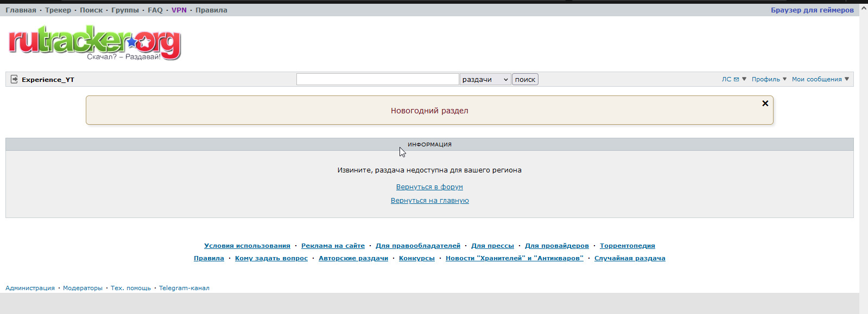Click the поиск button
The width and height of the screenshot is (868, 314).
click(x=525, y=79)
